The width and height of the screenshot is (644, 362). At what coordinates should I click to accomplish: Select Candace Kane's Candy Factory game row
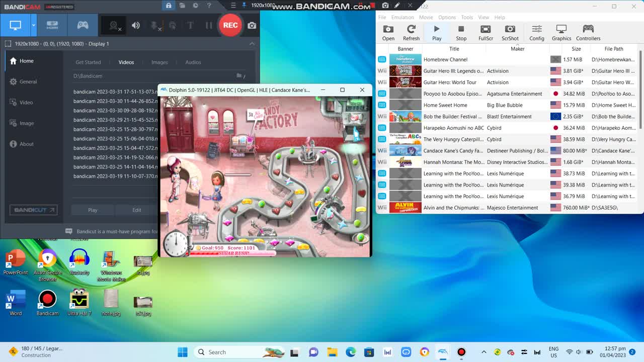(x=507, y=151)
